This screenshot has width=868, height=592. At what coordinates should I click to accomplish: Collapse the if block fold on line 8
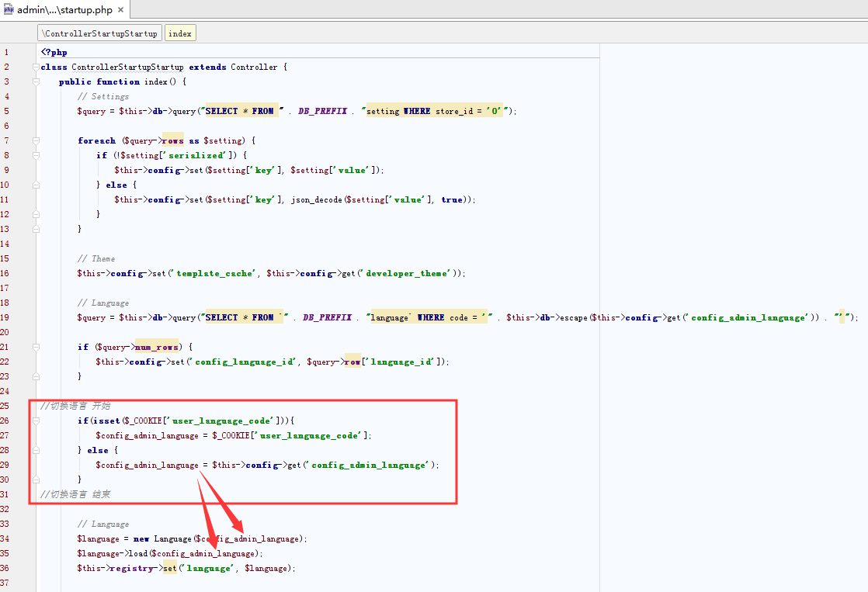(x=36, y=155)
